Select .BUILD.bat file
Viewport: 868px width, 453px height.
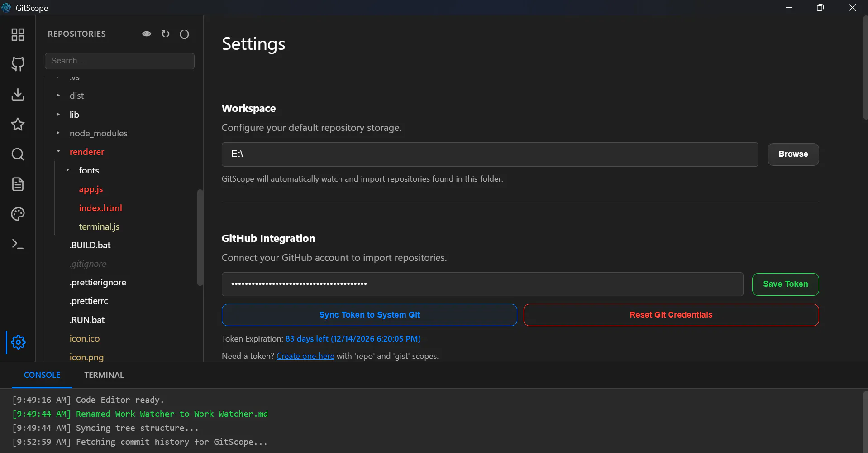[90, 245]
